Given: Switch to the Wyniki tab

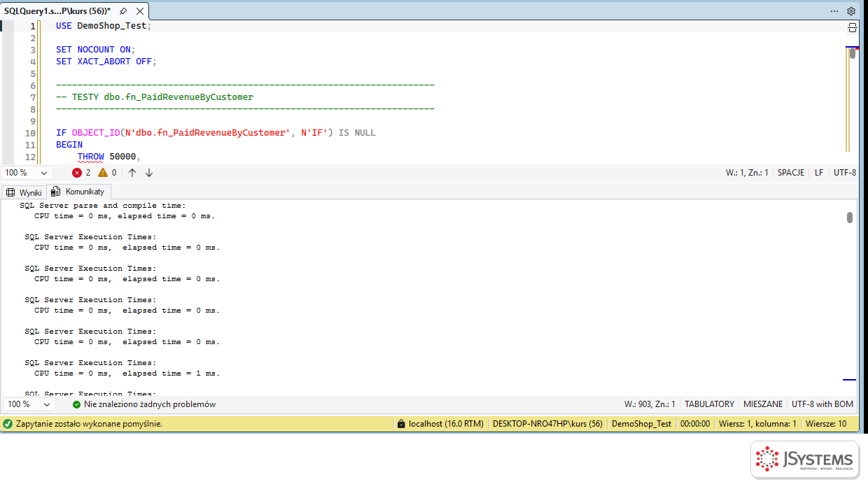Looking at the screenshot, I should coord(24,192).
